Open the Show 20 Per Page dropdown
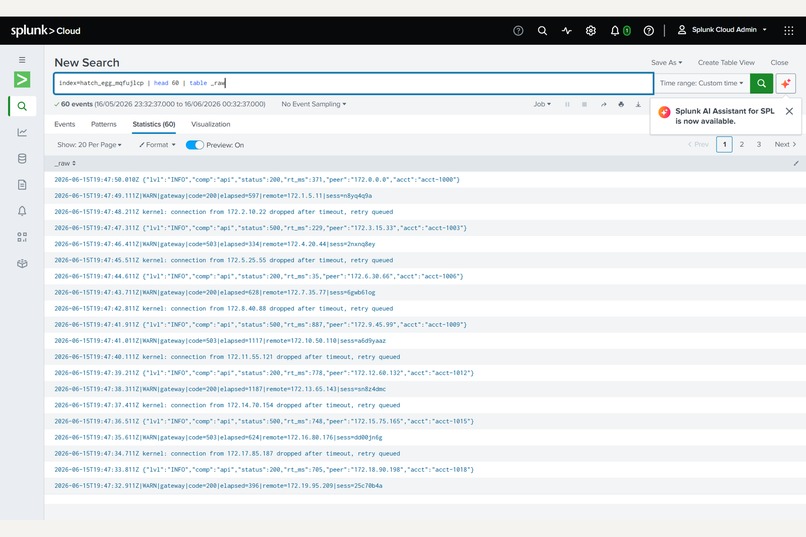 [89, 145]
